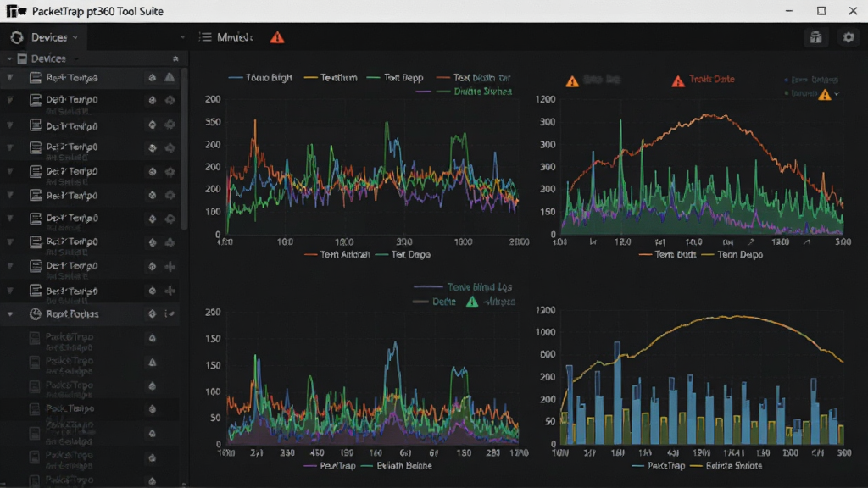
Task: Open settings gear in top-right corner
Action: pyautogui.click(x=848, y=37)
